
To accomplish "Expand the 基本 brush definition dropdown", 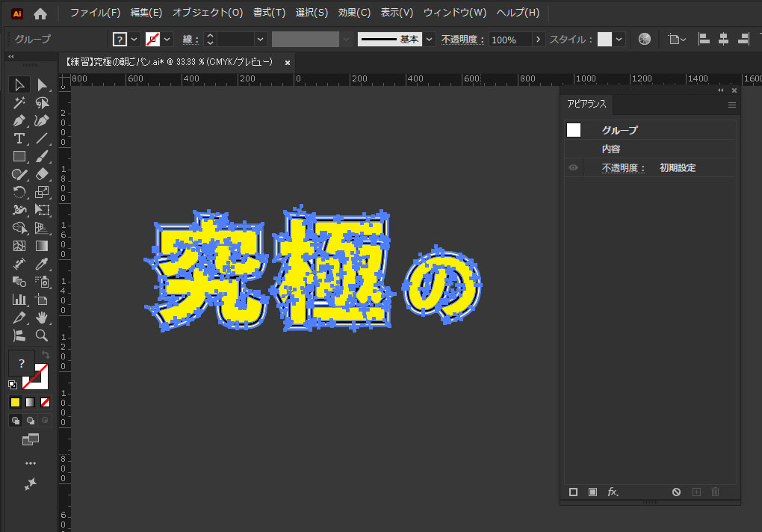I will point(430,40).
